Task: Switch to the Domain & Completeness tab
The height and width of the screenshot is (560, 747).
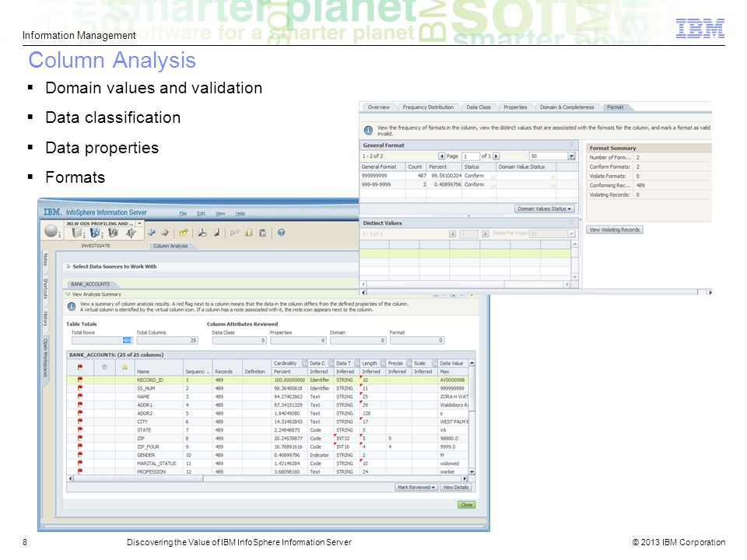Action: point(567,107)
